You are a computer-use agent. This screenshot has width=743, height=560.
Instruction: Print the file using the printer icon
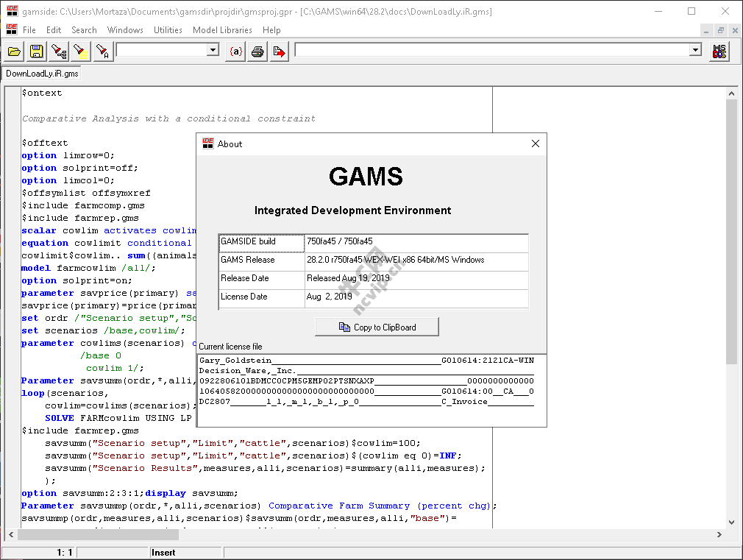click(257, 52)
